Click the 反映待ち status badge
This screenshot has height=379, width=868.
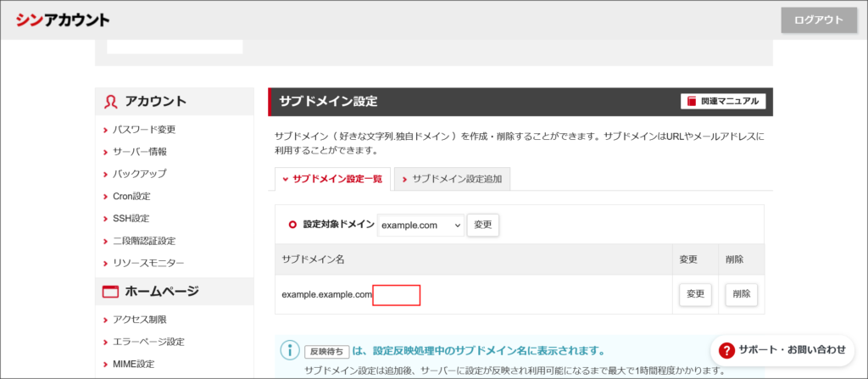(x=326, y=351)
